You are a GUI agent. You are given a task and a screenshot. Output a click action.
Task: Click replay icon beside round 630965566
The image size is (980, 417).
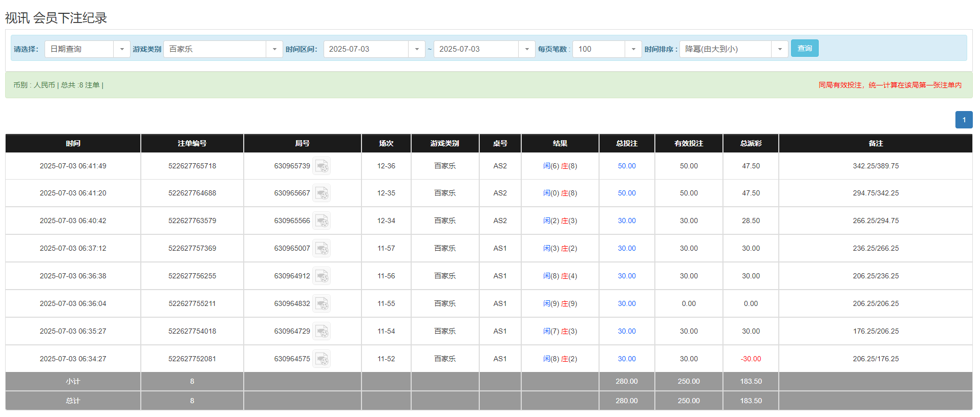pyautogui.click(x=322, y=221)
